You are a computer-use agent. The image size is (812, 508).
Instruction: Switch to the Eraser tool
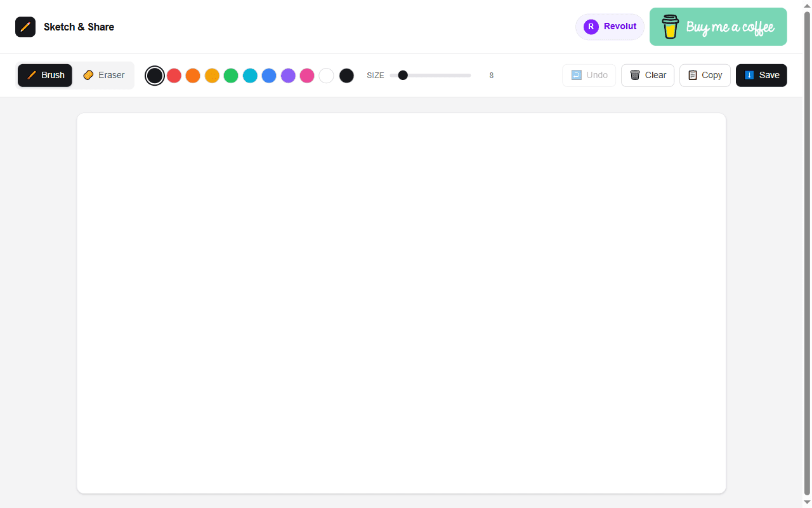[x=104, y=75]
